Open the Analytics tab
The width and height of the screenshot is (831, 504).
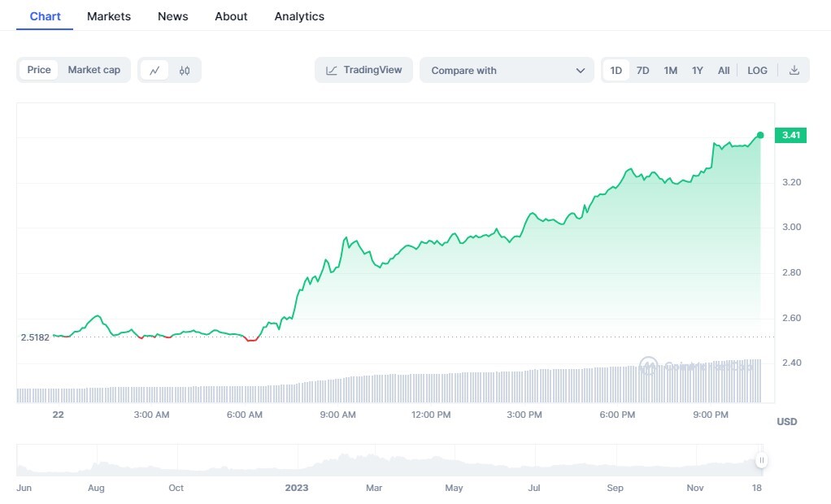click(299, 16)
